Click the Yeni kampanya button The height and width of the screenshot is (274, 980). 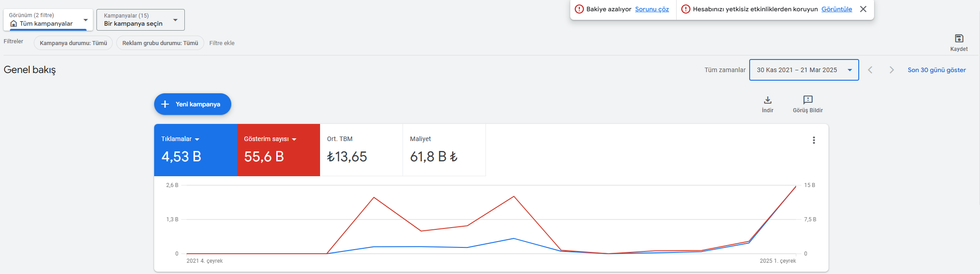point(192,104)
